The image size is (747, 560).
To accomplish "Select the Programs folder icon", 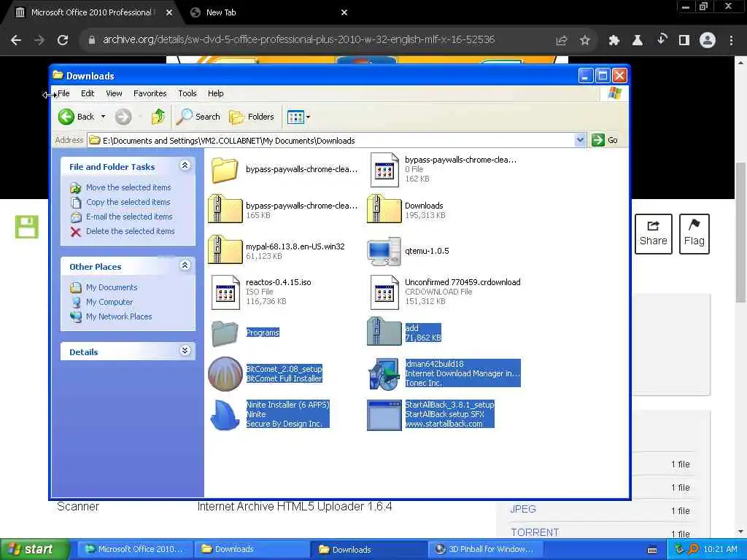I will 225,332.
